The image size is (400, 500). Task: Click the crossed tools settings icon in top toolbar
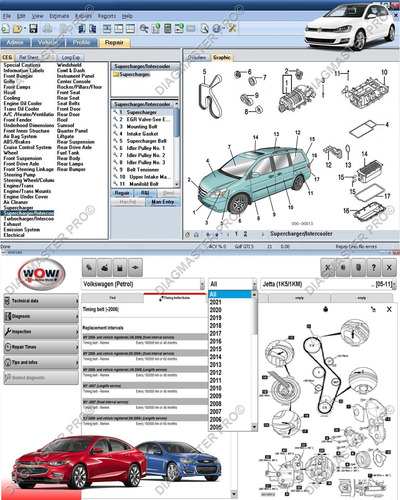(x=232, y=29)
